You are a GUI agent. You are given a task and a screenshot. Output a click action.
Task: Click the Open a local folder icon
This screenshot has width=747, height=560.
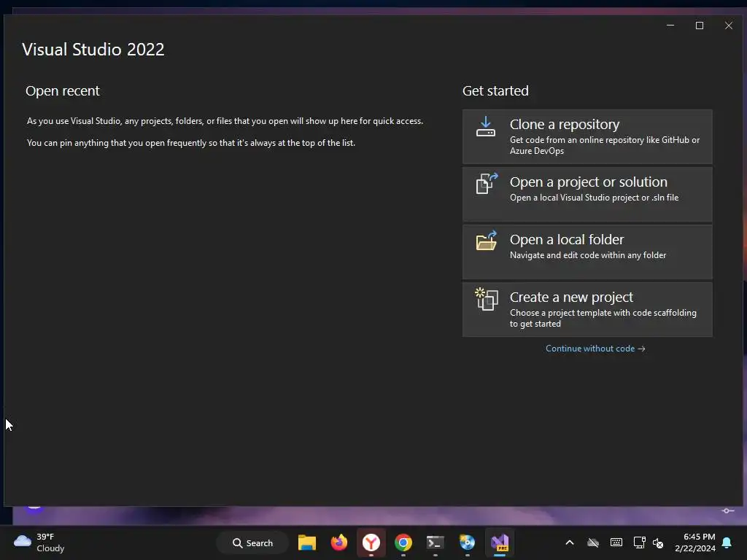[x=487, y=241]
